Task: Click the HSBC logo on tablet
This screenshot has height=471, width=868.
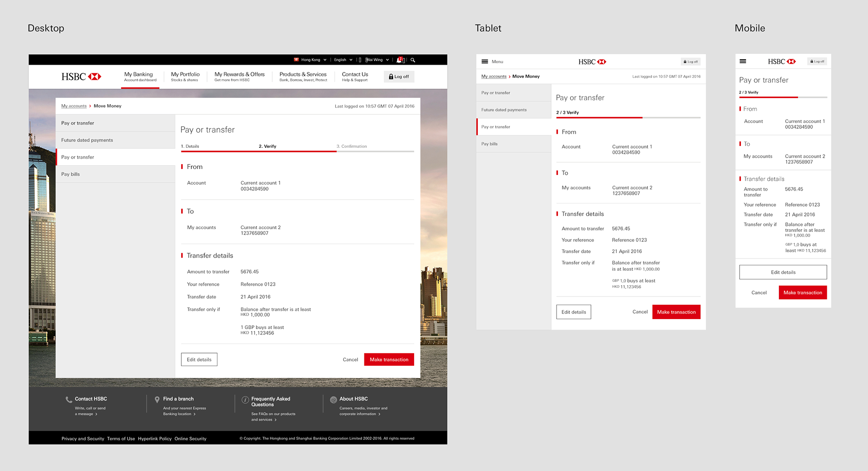Action: point(592,62)
